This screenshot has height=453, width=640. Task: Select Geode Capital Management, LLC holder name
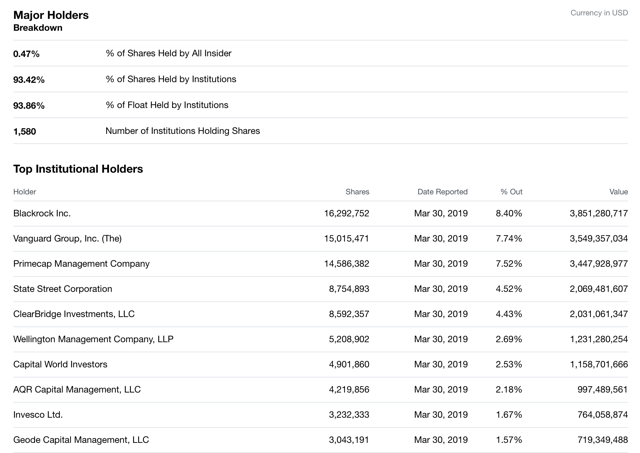pyautogui.click(x=81, y=440)
